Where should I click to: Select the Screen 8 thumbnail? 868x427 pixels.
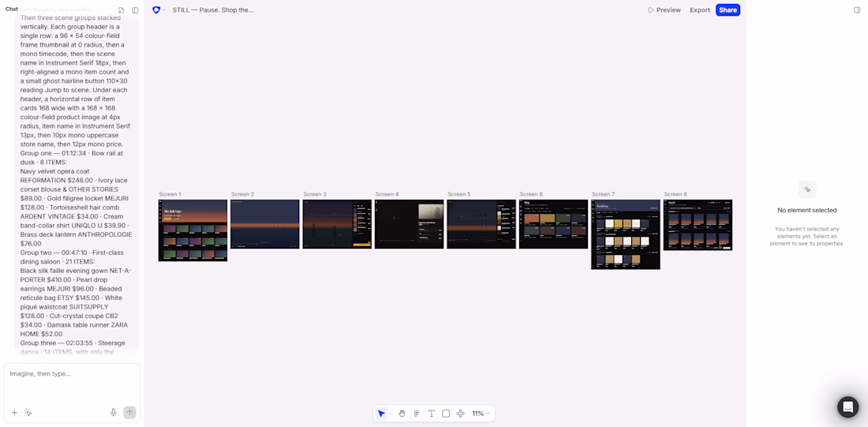pos(698,225)
